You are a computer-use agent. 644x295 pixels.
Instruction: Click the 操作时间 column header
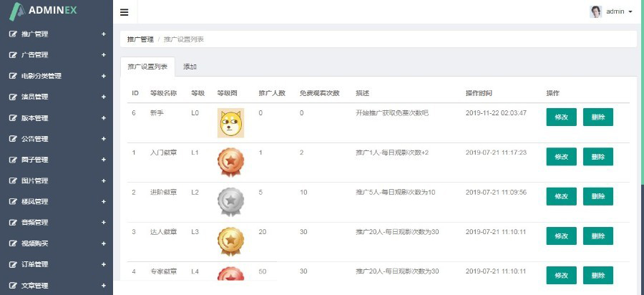pyautogui.click(x=479, y=93)
